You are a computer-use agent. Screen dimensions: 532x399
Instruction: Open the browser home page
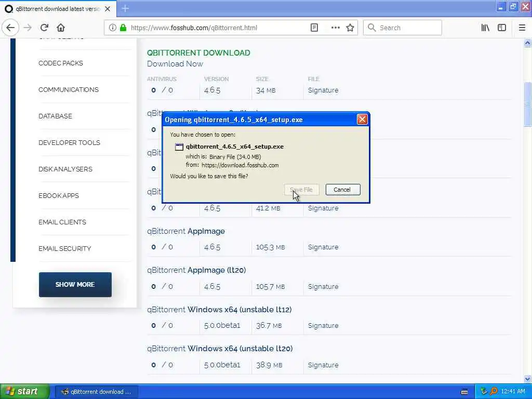click(61, 28)
